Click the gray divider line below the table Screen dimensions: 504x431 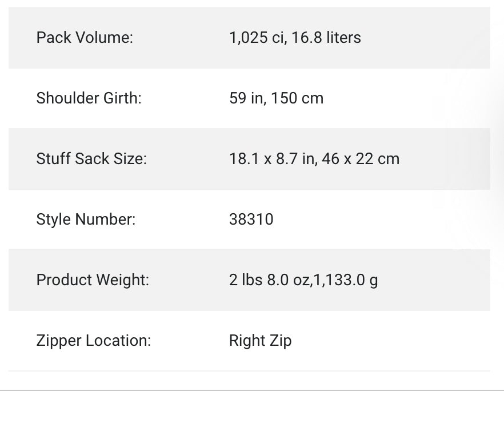(252, 390)
